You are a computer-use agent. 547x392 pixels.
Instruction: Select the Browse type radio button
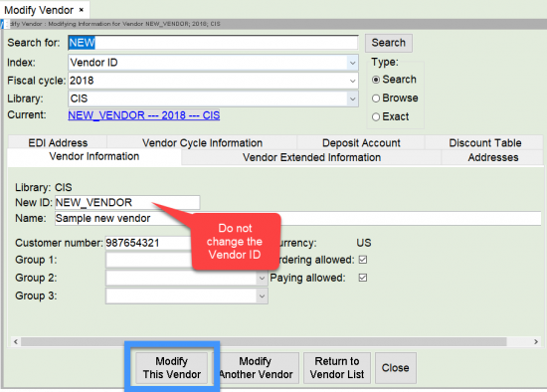click(376, 98)
